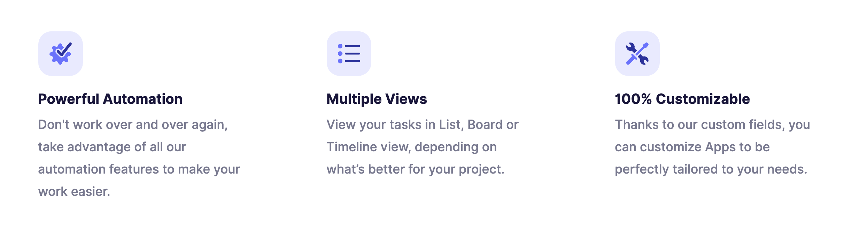Viewport: 868px width, 237px height.
Task: Select the Powerful Automation heading
Action: tap(110, 99)
